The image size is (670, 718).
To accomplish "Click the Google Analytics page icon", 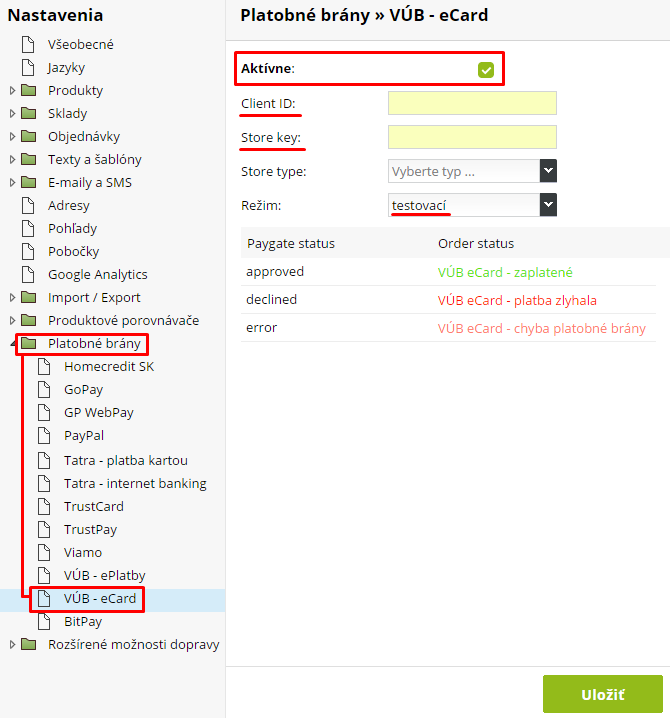I will click(x=28, y=274).
